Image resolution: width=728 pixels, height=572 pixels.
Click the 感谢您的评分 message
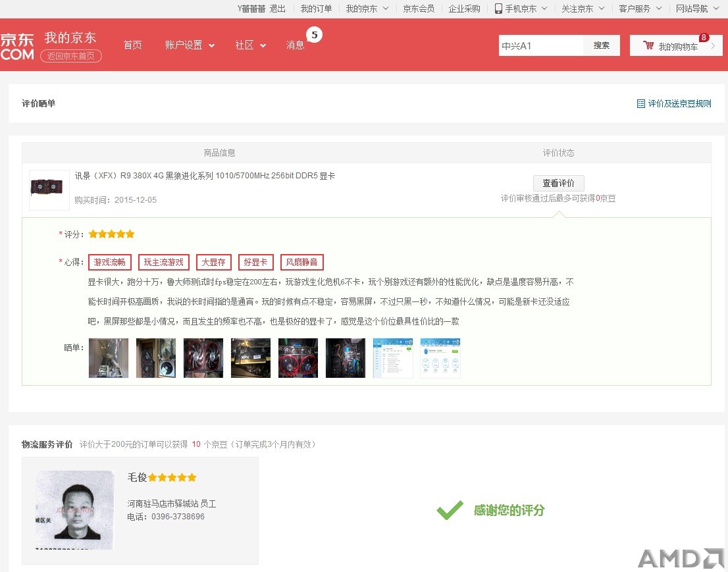point(509,510)
